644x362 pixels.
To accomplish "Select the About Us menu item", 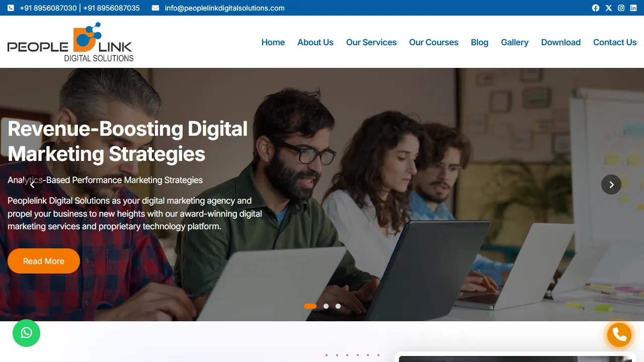I will coord(315,42).
